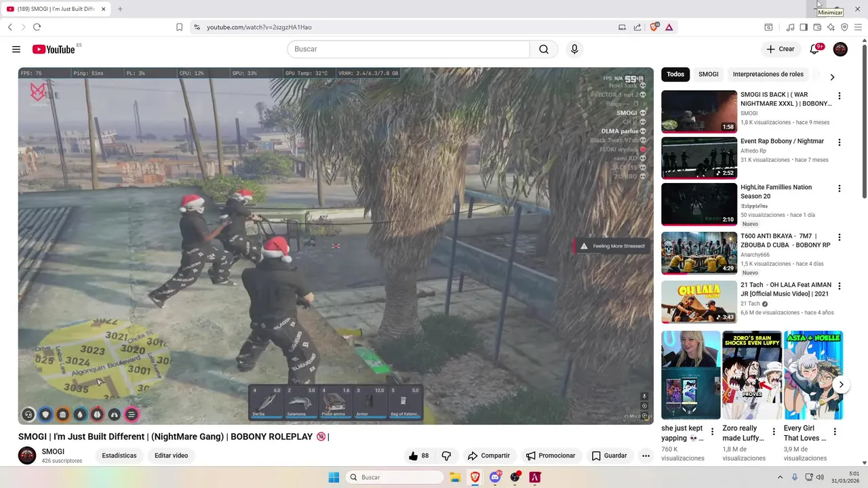Go to YouTube home via logo

coord(53,49)
